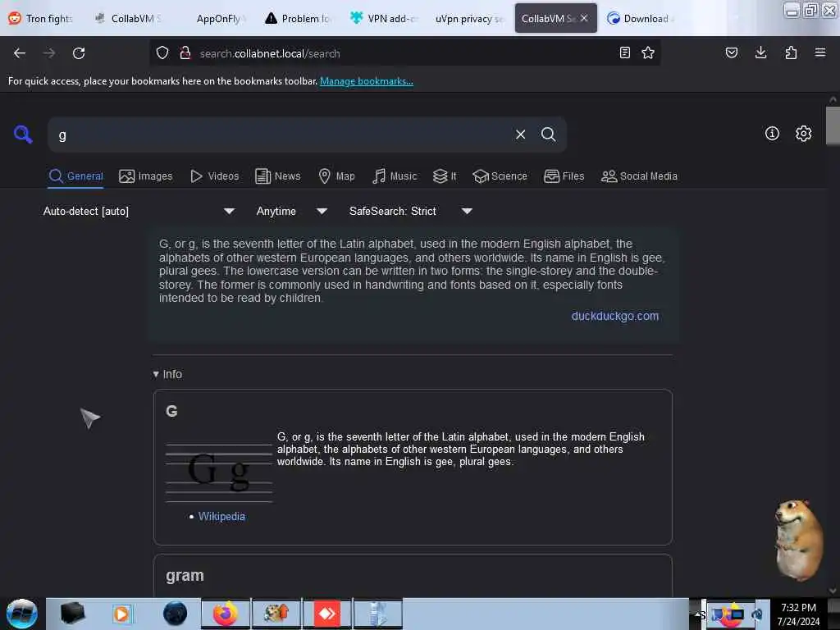Submit search with the magnifier icon in search box
840x630 pixels.
coord(548,135)
